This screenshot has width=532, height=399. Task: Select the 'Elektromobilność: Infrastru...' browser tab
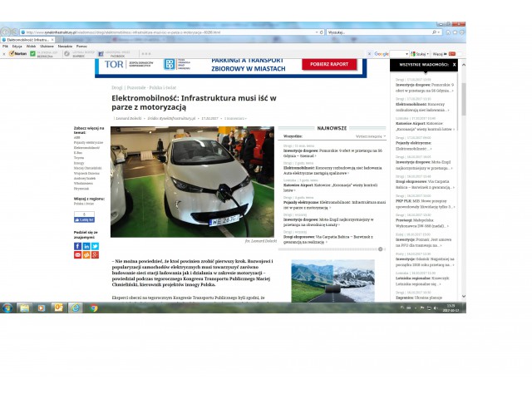pyautogui.click(x=25, y=39)
